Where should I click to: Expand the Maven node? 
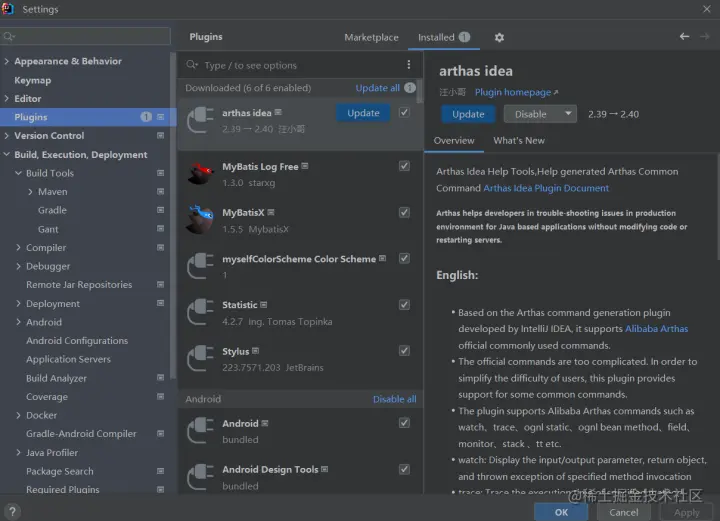30,192
